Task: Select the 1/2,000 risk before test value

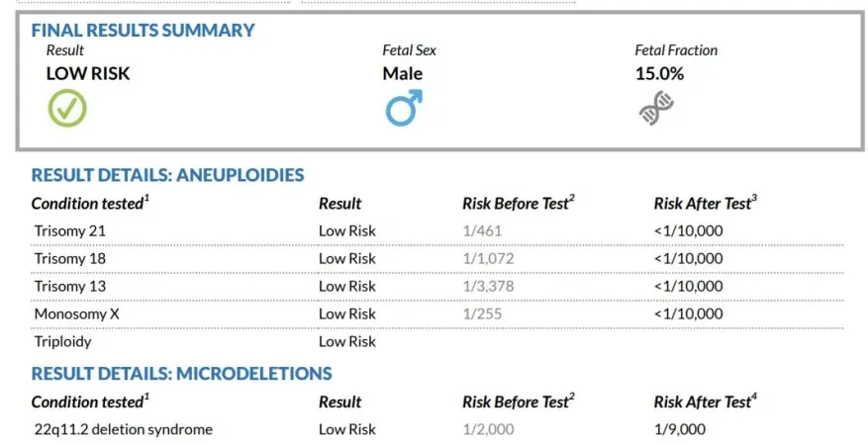Action: pos(489,429)
